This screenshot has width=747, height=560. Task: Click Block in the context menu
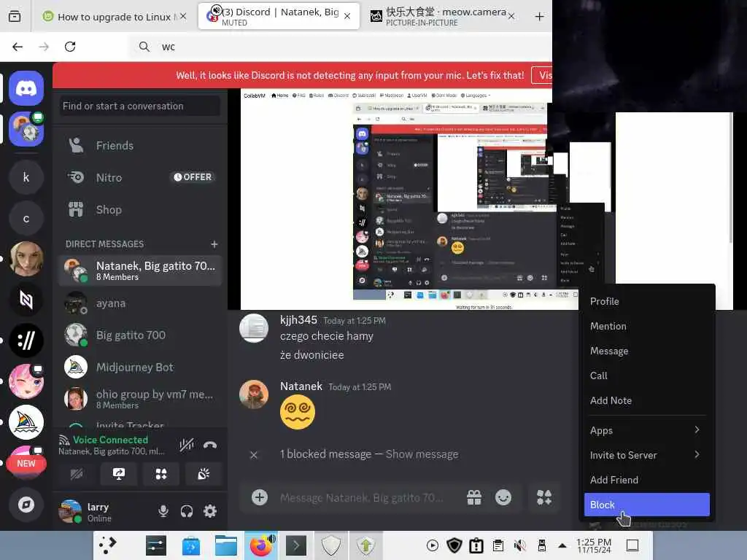click(x=646, y=505)
